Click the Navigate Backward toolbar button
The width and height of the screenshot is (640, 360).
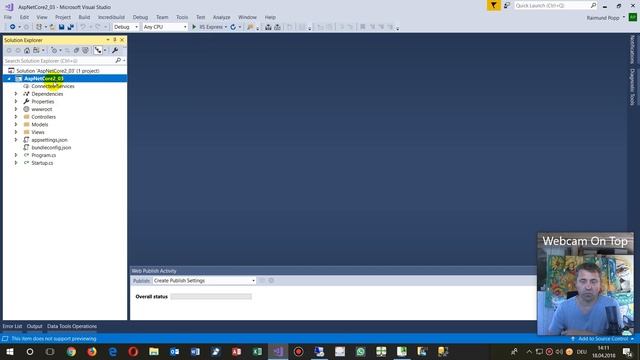tap(13, 27)
